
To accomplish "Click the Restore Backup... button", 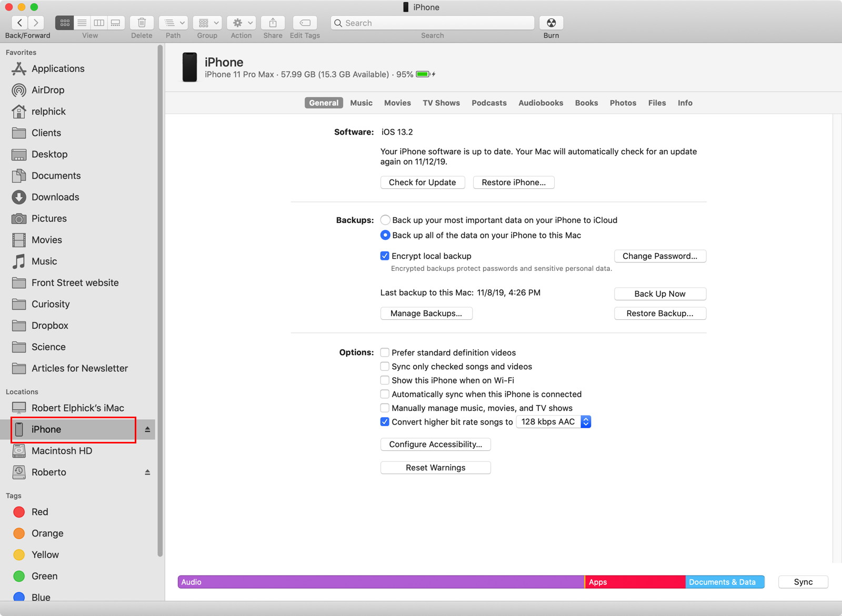I will coord(660,314).
